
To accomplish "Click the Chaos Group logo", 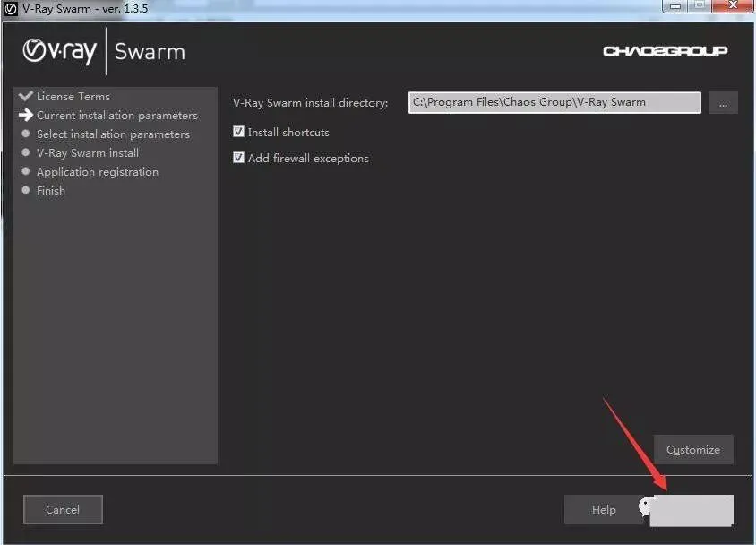I will (x=666, y=50).
